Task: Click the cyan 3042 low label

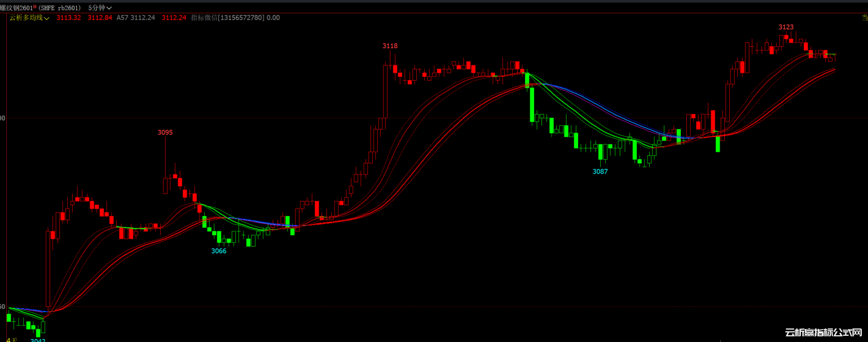Action: tap(38, 340)
